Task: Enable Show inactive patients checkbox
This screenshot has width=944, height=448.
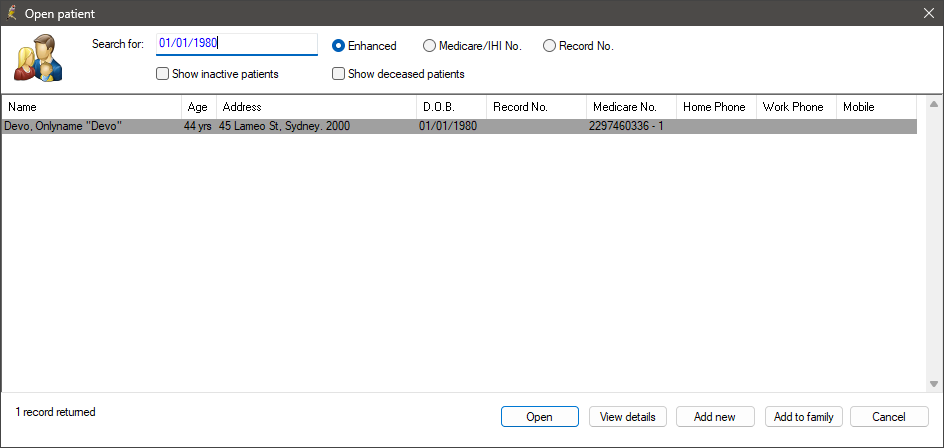Action: (217, 74)
